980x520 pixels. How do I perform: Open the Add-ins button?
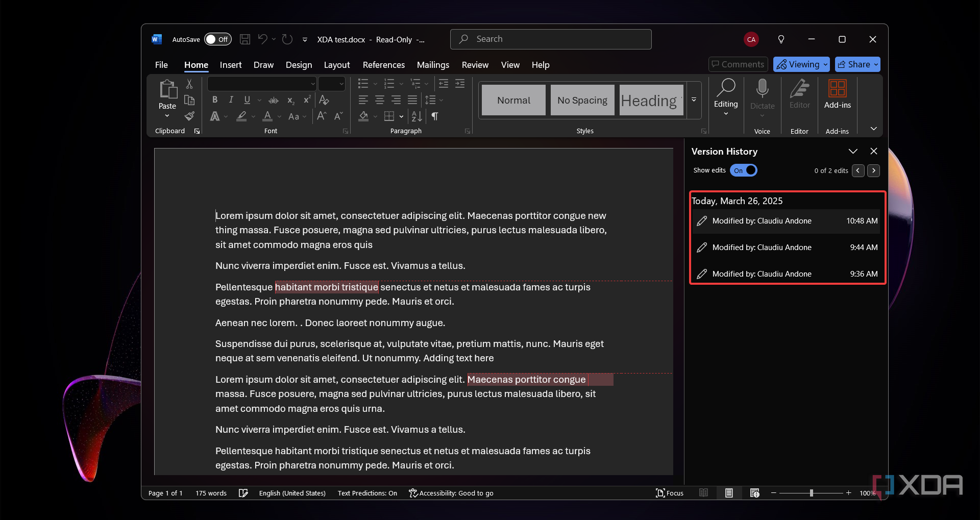(x=837, y=94)
